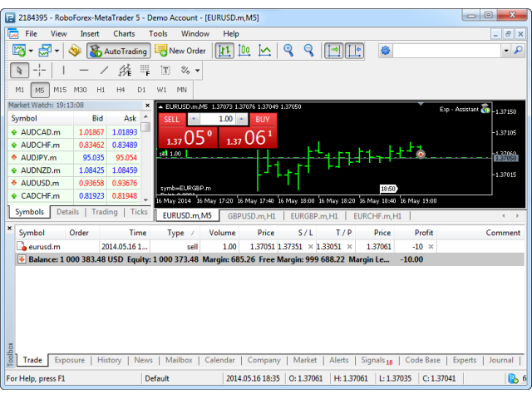The image size is (532, 399).
Task: Select the equidistant channel tool
Action: (x=125, y=71)
